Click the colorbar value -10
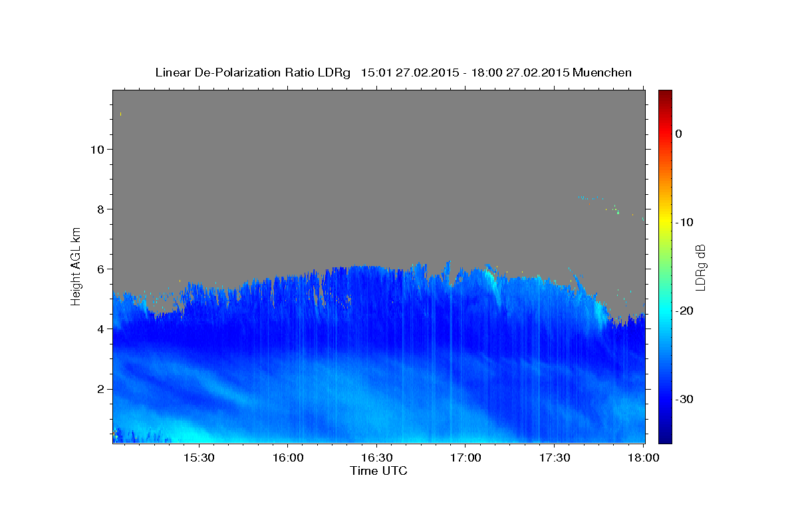 [x=685, y=222]
